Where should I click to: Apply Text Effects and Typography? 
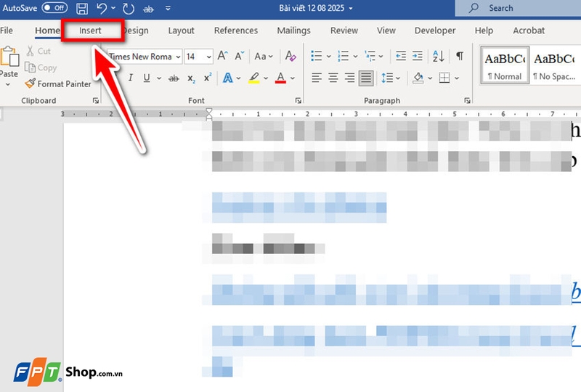[227, 78]
